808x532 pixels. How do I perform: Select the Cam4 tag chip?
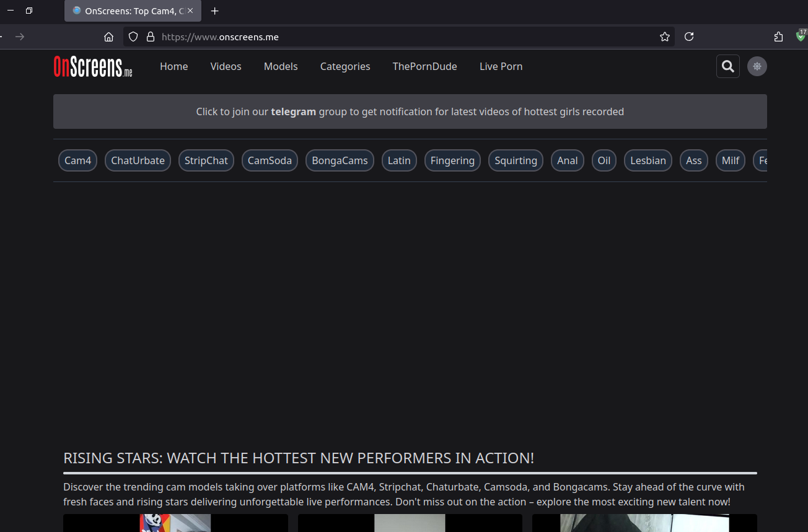click(78, 160)
